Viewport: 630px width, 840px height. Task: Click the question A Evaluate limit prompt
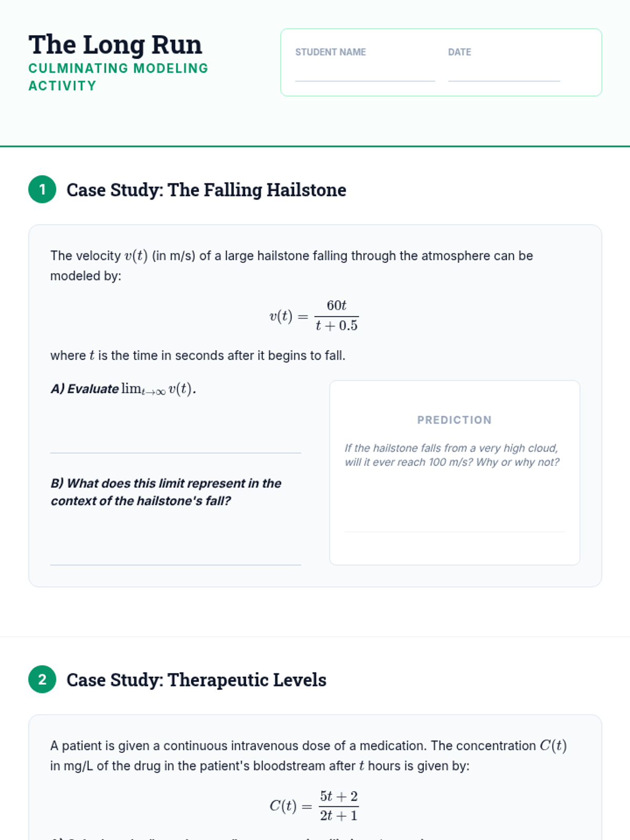point(123,389)
